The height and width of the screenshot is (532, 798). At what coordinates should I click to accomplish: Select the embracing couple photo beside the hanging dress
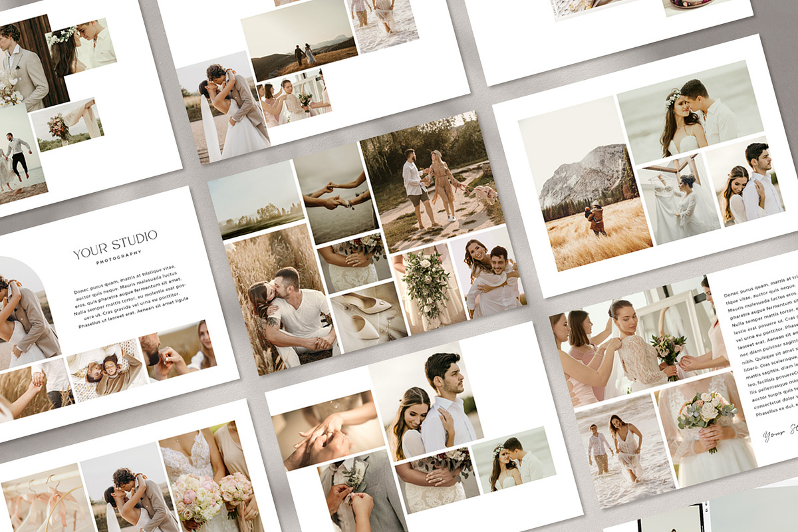tap(746, 180)
